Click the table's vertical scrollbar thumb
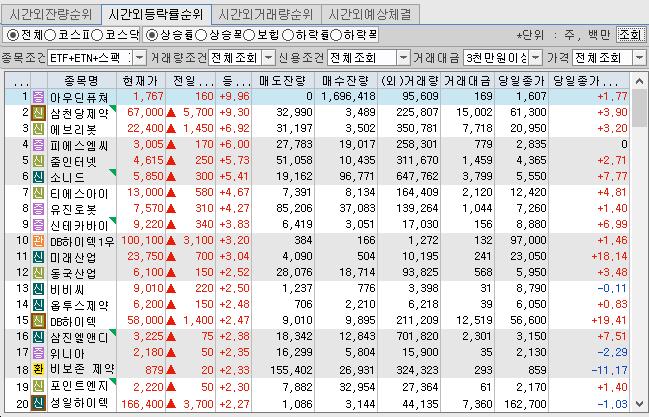 pyautogui.click(x=639, y=108)
